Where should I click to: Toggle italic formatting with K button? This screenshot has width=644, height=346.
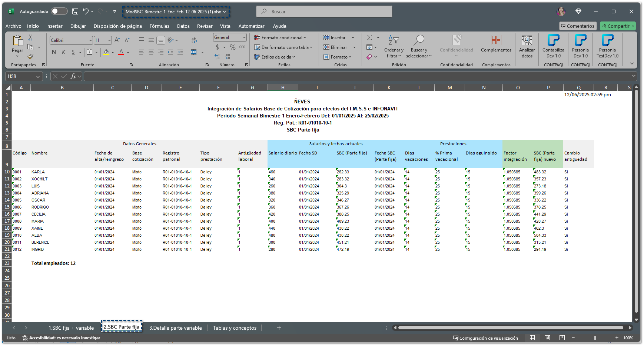click(63, 52)
